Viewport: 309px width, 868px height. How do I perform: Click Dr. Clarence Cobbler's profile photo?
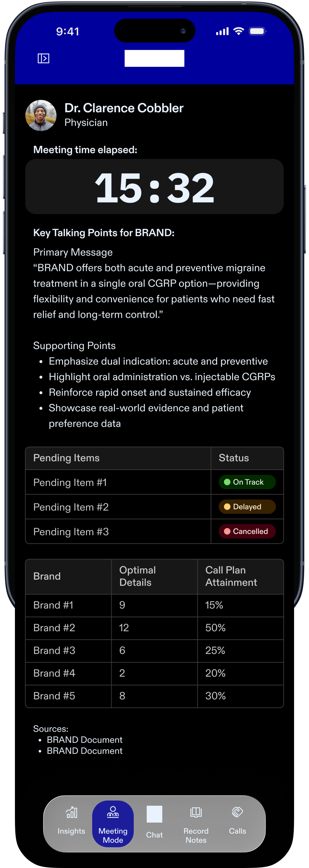click(x=41, y=115)
